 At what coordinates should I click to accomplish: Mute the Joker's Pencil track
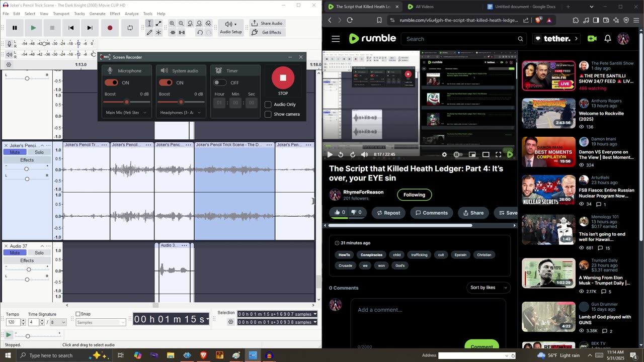15,152
